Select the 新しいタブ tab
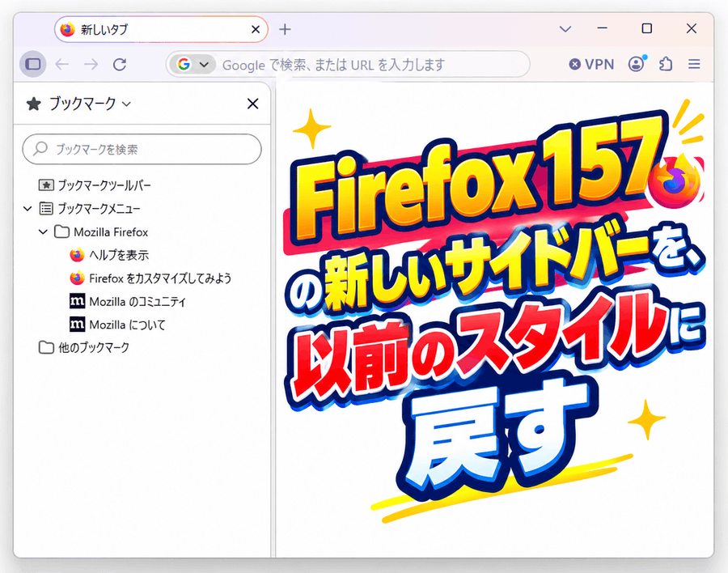This screenshot has height=573, width=728. (161, 29)
